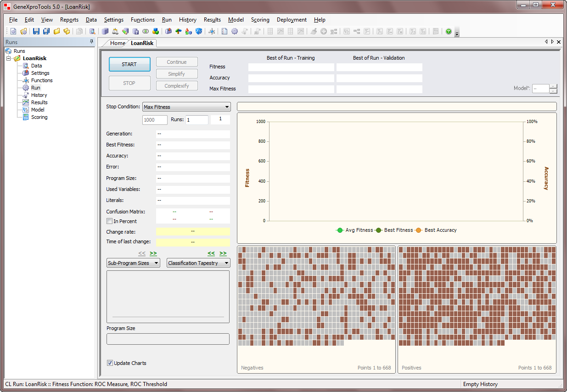This screenshot has height=392, width=567.
Task: Open the Classification Tapestry dropdown
Action: point(198,263)
